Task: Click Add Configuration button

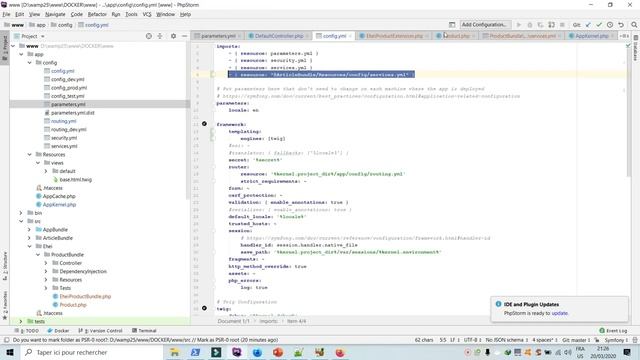Action: point(484,25)
